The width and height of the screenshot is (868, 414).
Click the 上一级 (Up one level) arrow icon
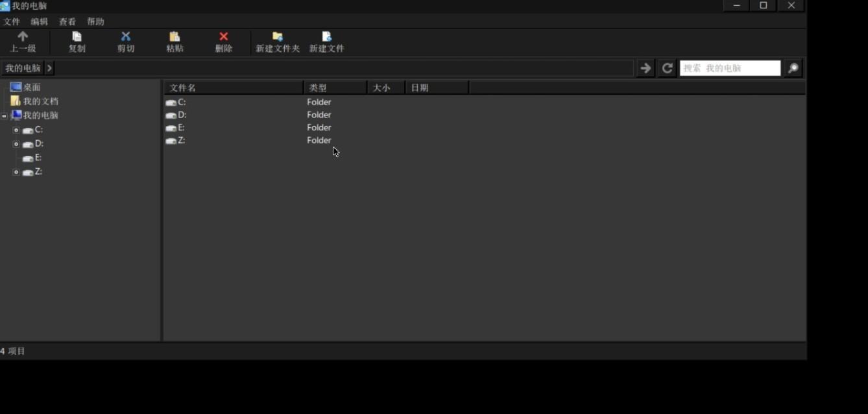(x=23, y=37)
